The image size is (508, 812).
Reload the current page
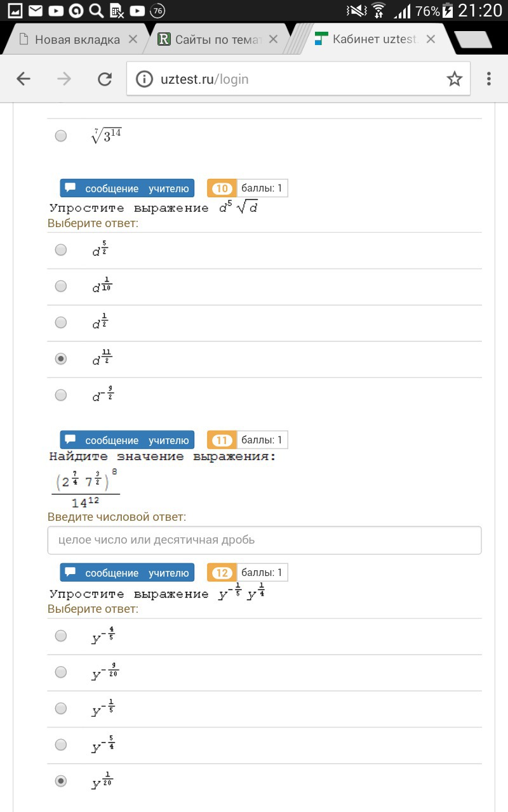[x=104, y=79]
